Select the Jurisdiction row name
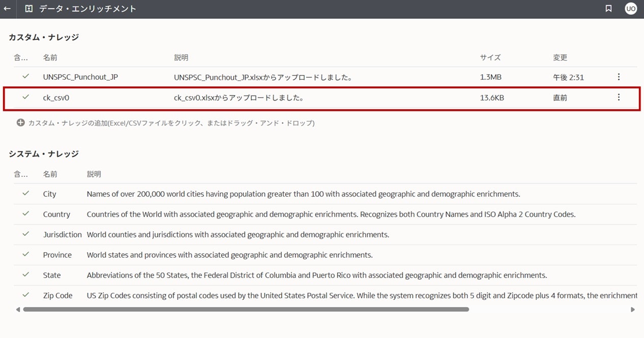 pos(63,235)
